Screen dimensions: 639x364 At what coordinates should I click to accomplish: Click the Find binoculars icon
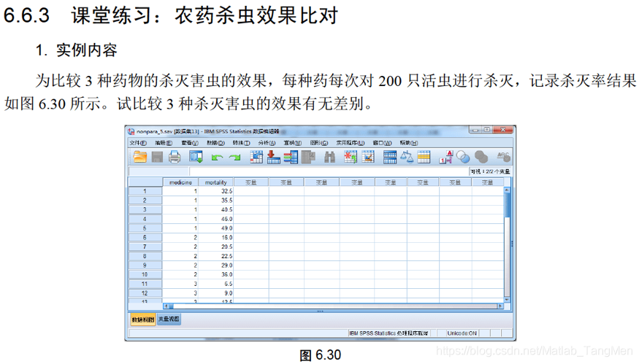[x=329, y=157]
